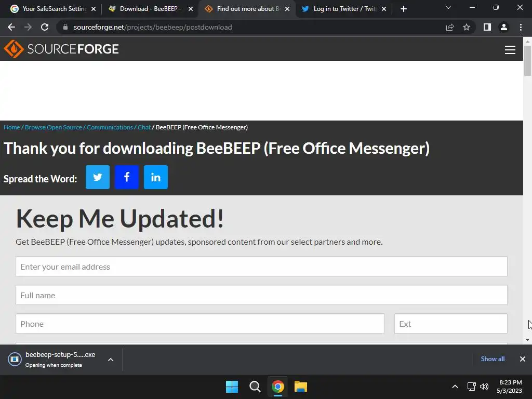This screenshot has height=399, width=532.
Task: Close the SafeSearch Settings tab
Action: click(94, 9)
